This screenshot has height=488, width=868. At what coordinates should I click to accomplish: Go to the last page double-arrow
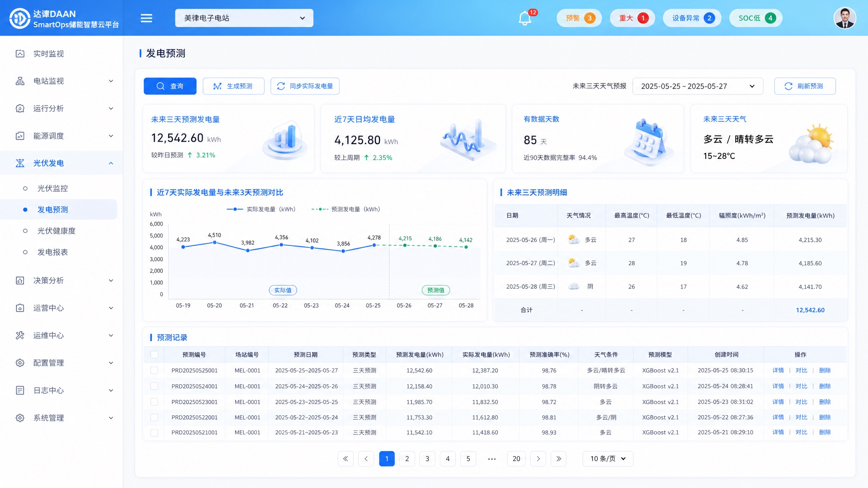(559, 458)
